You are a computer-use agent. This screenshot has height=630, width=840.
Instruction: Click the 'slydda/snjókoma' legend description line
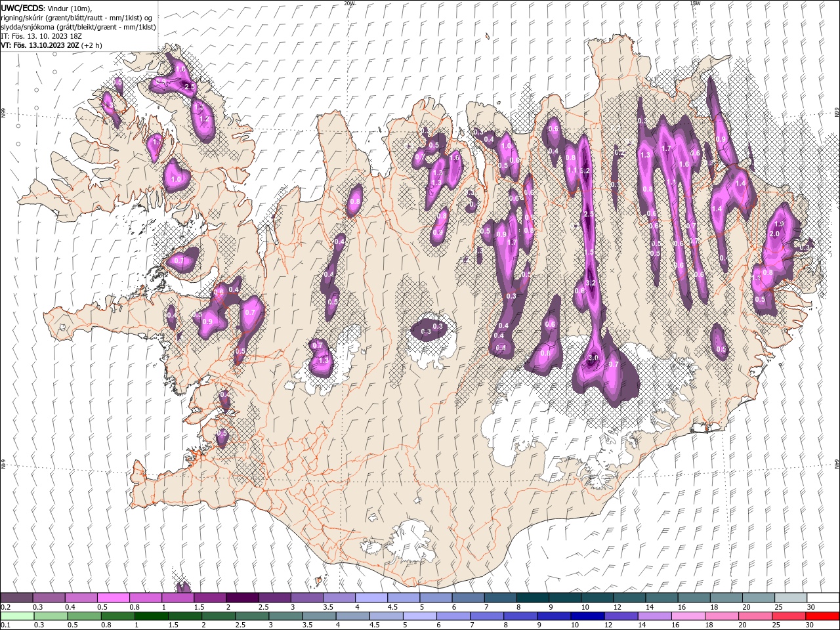click(78, 27)
